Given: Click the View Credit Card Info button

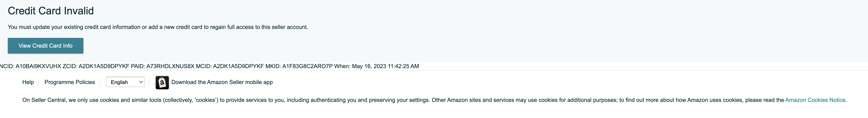Looking at the screenshot, I should pyautogui.click(x=46, y=46).
